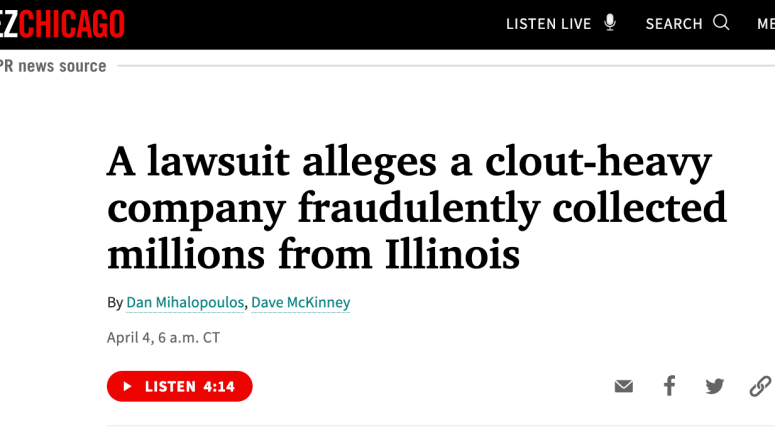Open Dave McKinney author page
775x440 pixels.
(x=300, y=302)
